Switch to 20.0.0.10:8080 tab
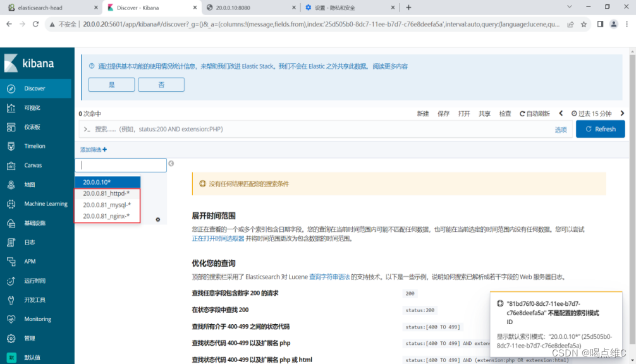Viewport: 636px width, 364px height. tap(250, 8)
